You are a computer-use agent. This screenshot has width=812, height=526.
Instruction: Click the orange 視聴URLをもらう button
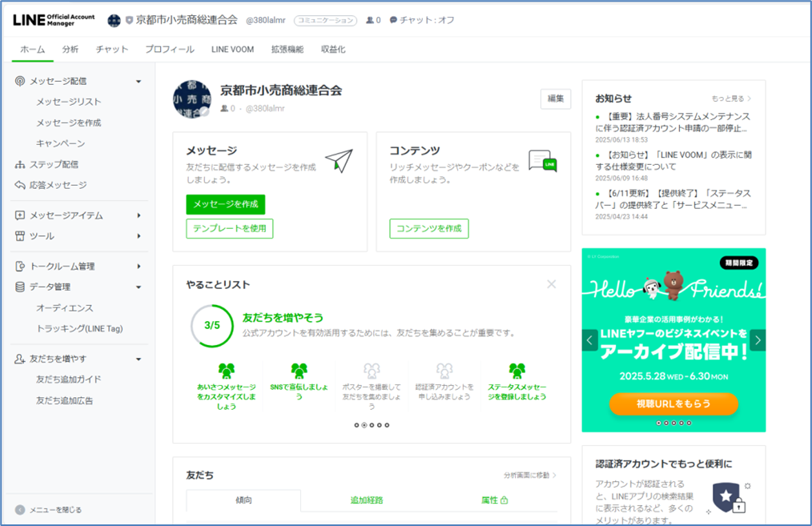673,404
